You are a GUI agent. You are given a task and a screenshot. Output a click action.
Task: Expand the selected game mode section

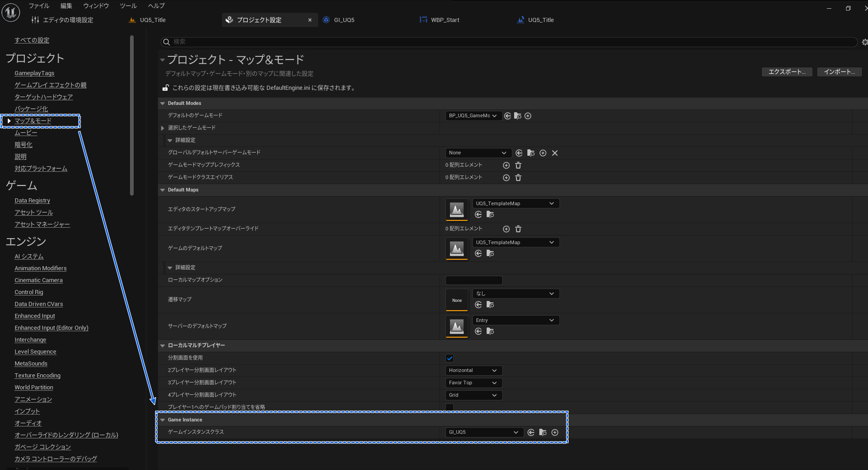(x=163, y=128)
